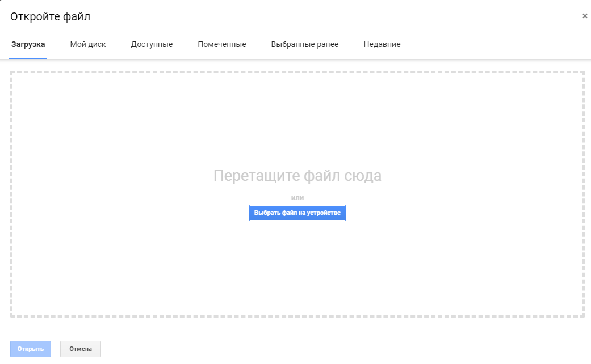The image size is (591, 364).
Task: Click the Отмена button
Action: tap(81, 349)
